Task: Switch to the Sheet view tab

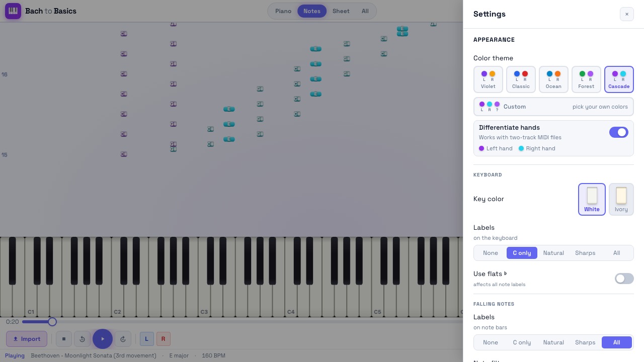Action: point(341,11)
